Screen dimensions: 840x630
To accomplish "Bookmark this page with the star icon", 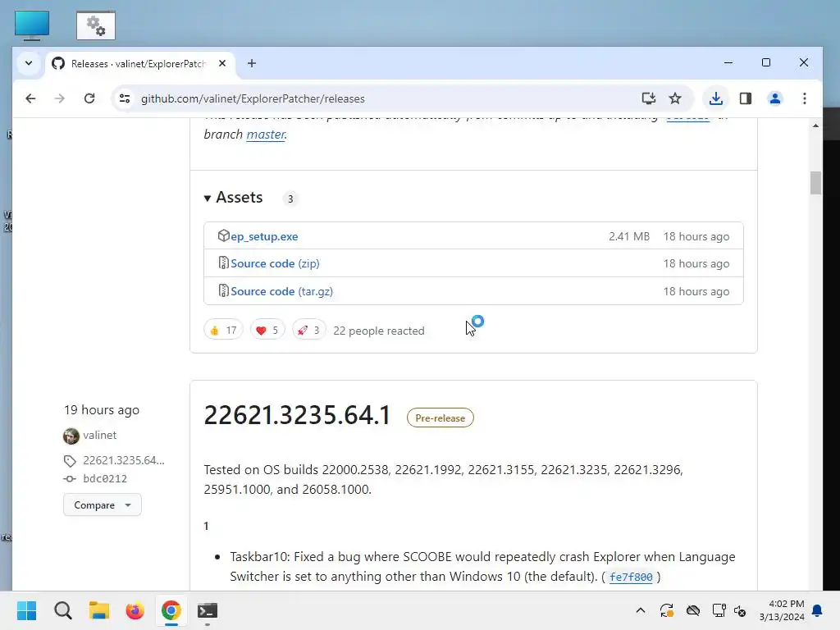I will click(675, 98).
